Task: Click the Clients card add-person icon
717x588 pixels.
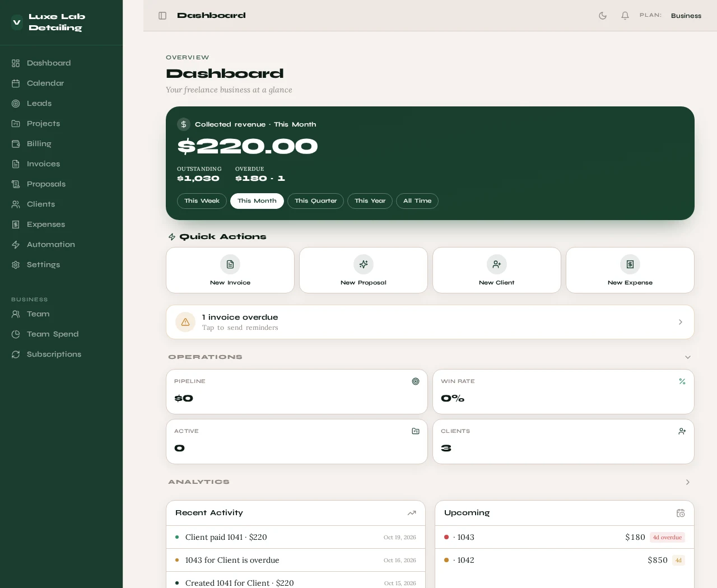Action: 682,431
